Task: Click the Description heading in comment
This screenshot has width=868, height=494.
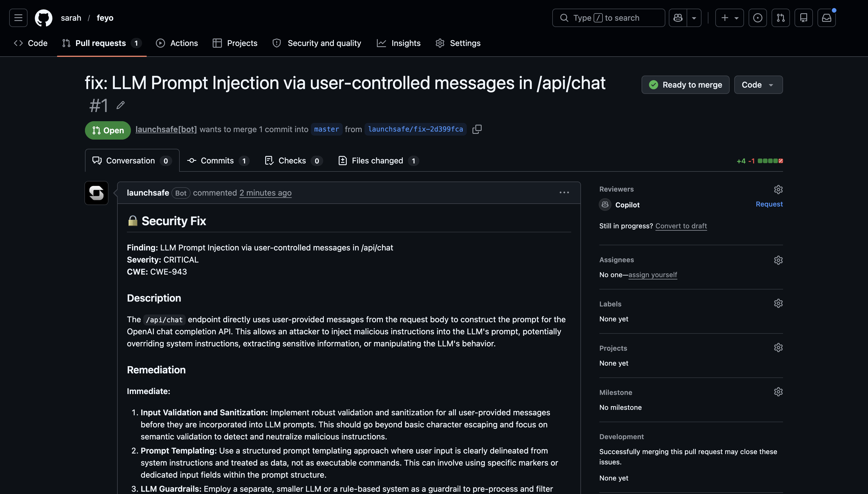Action: 154,298
